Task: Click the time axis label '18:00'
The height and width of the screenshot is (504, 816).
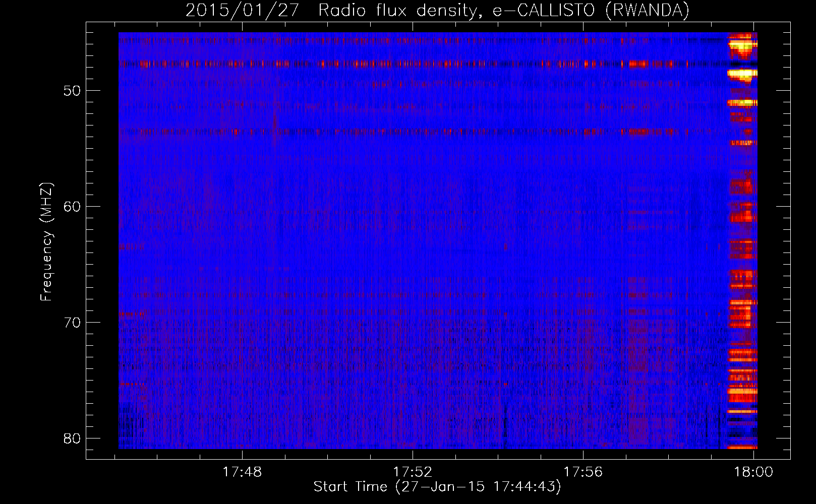Action: pyautogui.click(x=753, y=472)
